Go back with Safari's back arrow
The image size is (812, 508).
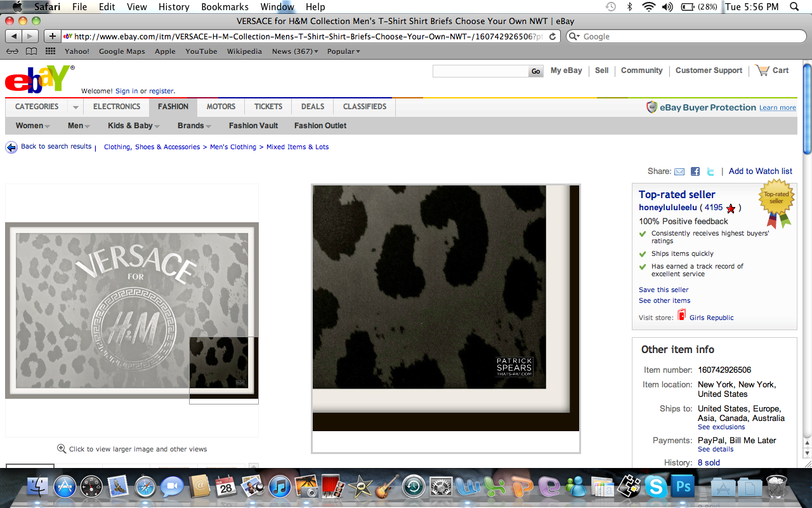pyautogui.click(x=13, y=36)
